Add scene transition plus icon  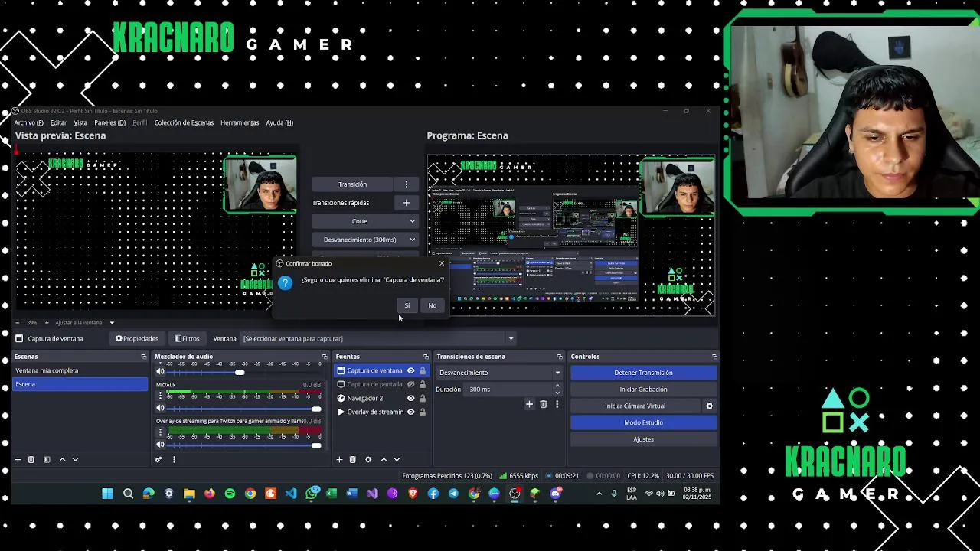point(529,404)
